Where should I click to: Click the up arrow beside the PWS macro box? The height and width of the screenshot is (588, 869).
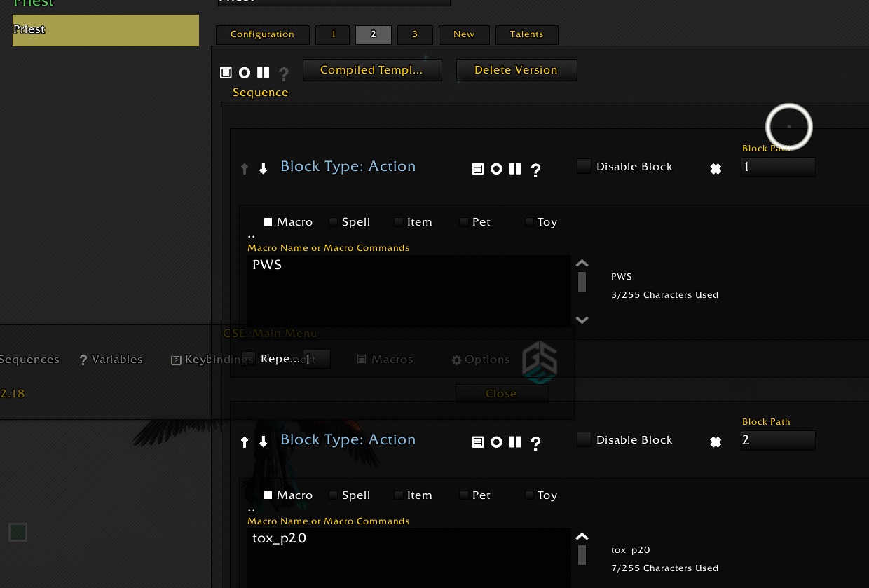582,264
